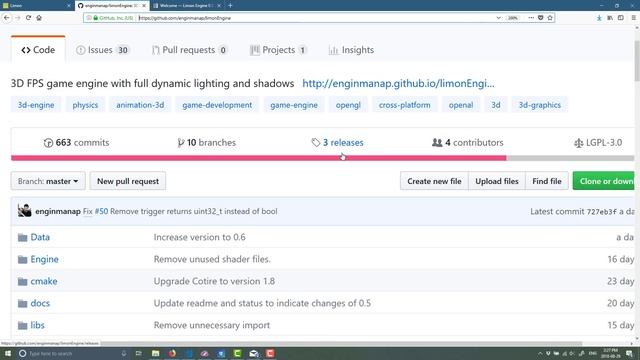Click the 3d-engine topic tag
Viewport: 640px width, 360px height.
(x=36, y=105)
